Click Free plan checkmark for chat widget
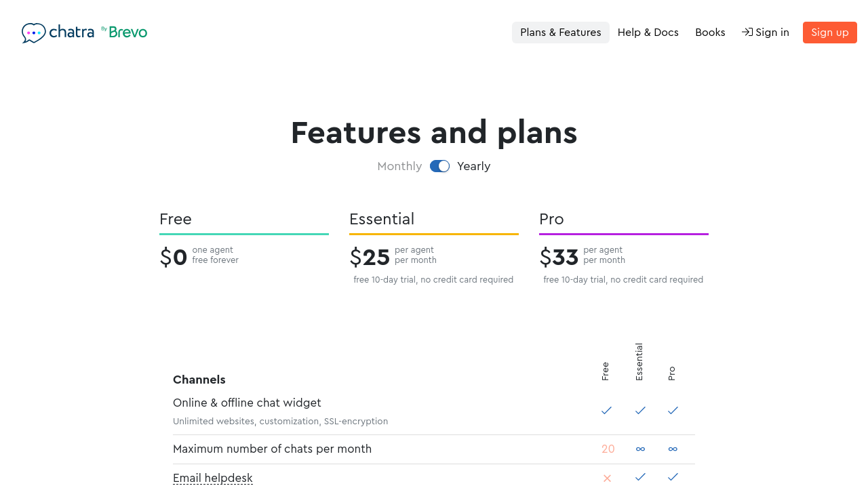The height and width of the screenshot is (488, 868). 606,410
